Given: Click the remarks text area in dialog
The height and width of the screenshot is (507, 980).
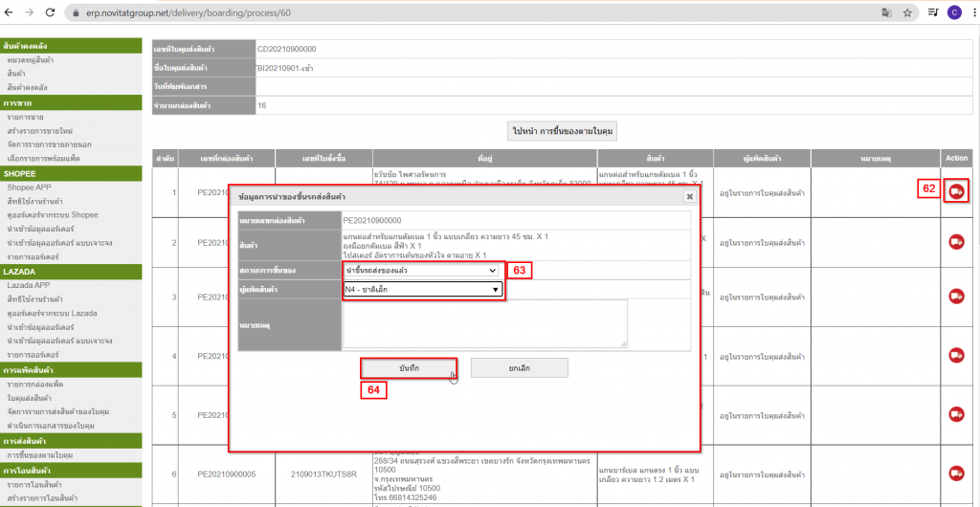Looking at the screenshot, I should coord(484,323).
